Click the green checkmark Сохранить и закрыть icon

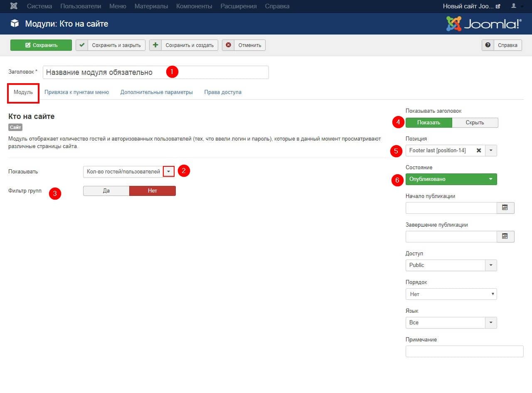[x=82, y=45]
